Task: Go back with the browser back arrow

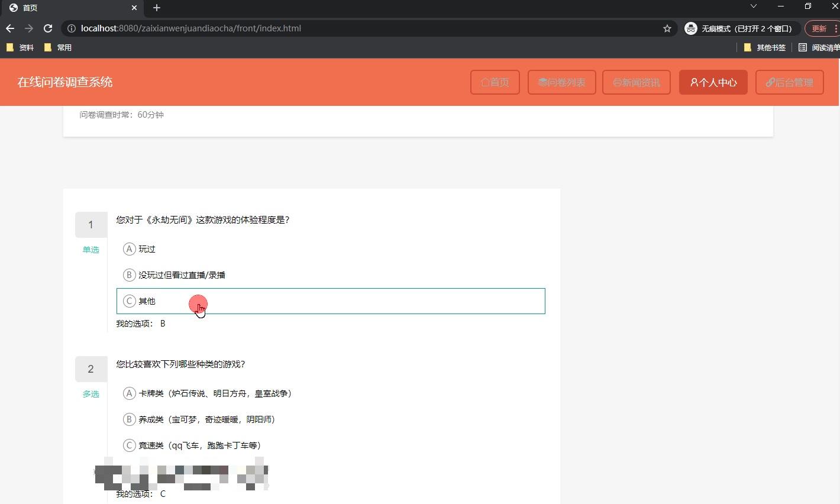Action: pyautogui.click(x=10, y=28)
